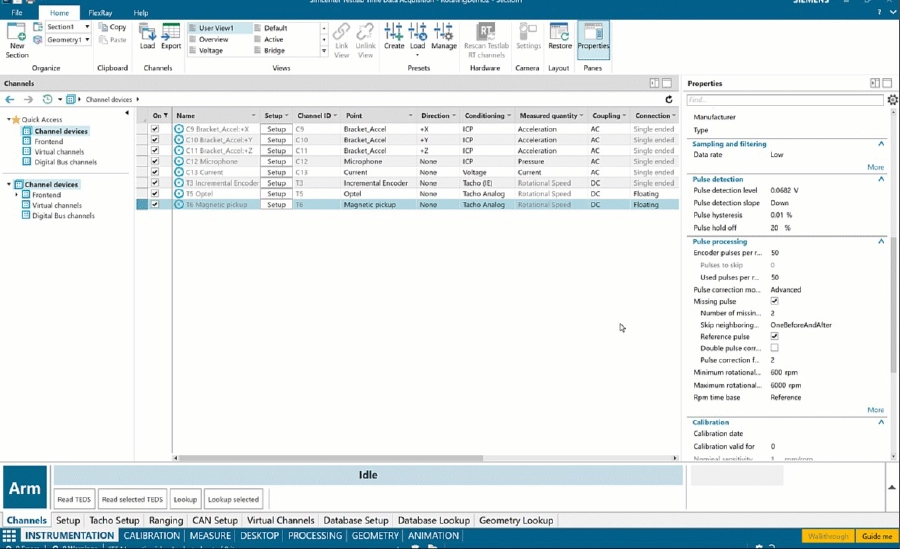Click the Read TEDS button
This screenshot has height=549, width=900.
click(x=73, y=499)
